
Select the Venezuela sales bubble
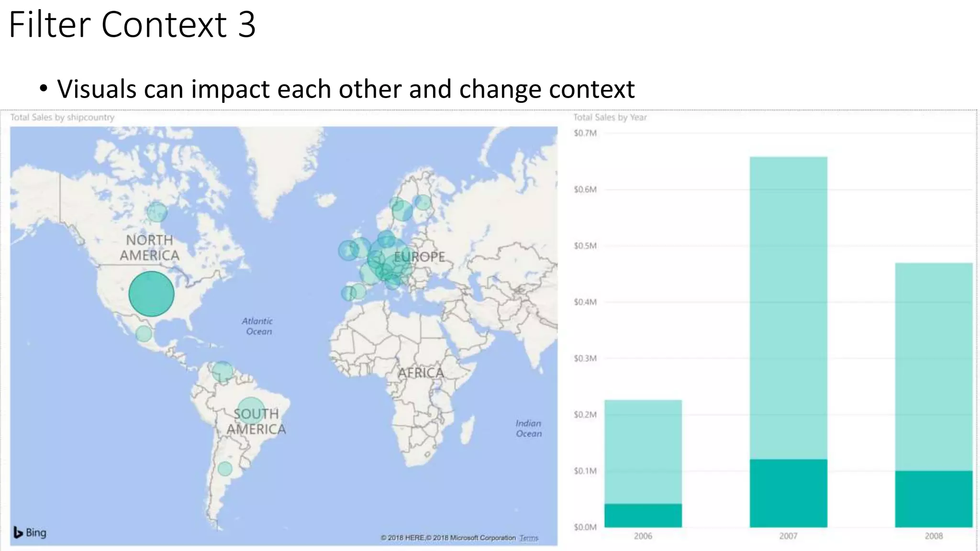pos(222,371)
